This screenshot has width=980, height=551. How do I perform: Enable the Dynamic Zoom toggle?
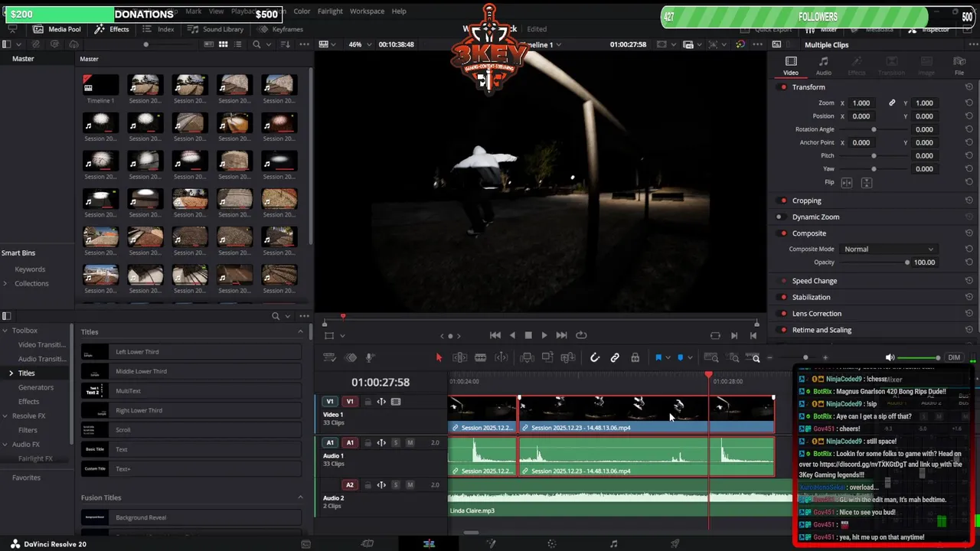(779, 217)
